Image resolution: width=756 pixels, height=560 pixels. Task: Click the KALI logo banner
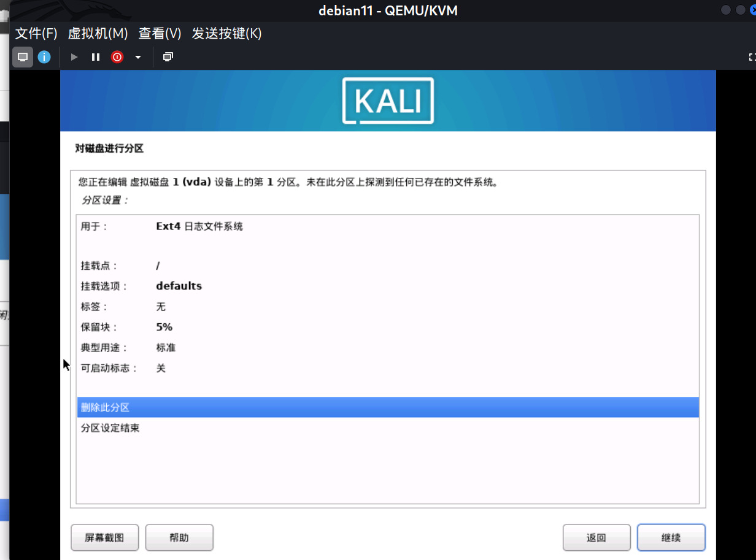point(388,101)
